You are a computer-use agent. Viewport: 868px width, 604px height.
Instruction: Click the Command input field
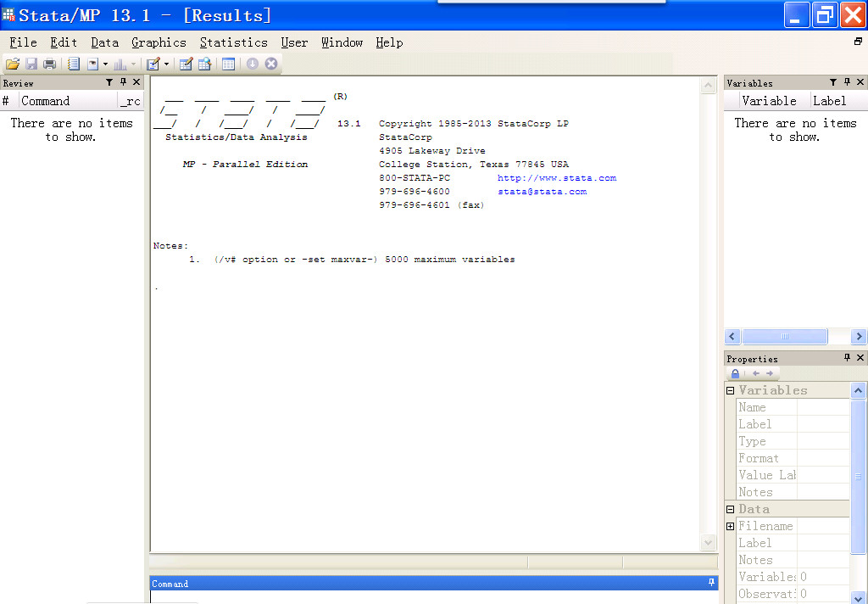(x=434, y=597)
